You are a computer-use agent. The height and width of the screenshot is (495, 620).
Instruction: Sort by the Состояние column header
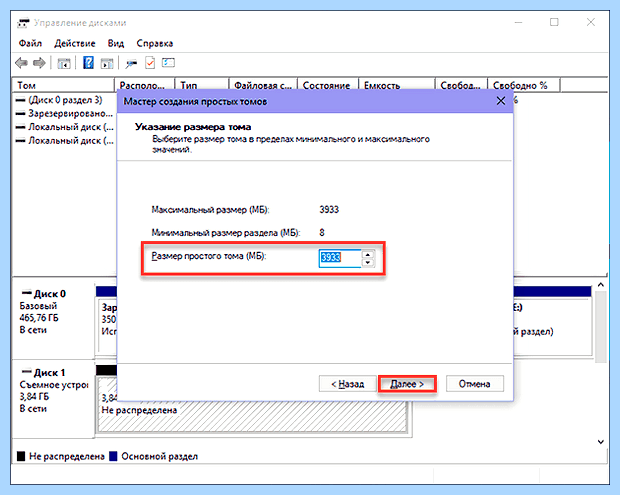[328, 85]
